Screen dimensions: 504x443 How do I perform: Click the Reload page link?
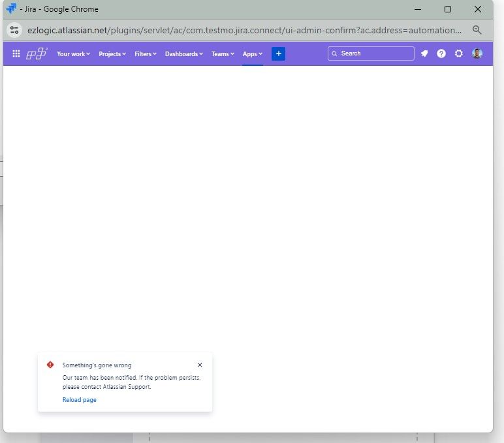coord(80,400)
